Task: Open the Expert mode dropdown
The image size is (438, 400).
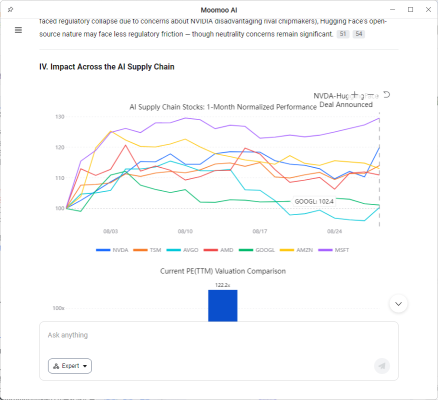Action: [70, 366]
